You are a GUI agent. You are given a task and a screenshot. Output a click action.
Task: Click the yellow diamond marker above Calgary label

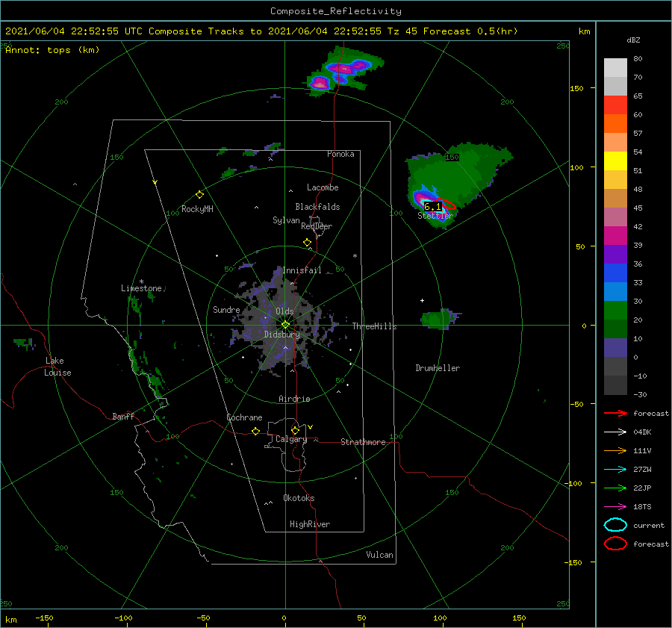[x=295, y=430]
